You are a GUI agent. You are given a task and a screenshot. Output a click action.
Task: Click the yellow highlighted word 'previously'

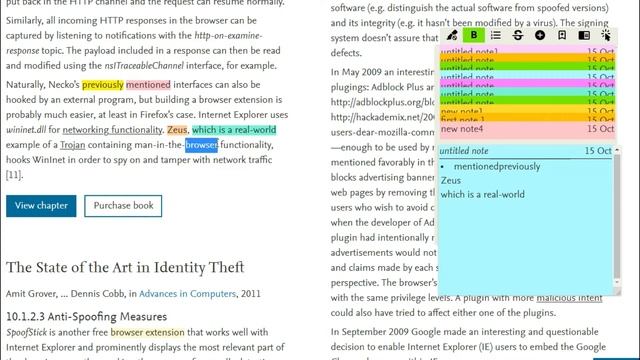103,85
